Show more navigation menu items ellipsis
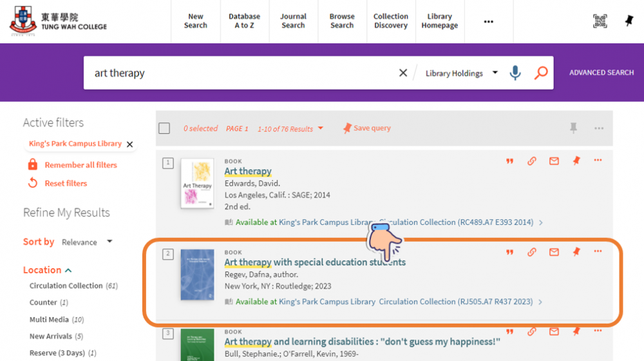 pos(488,21)
